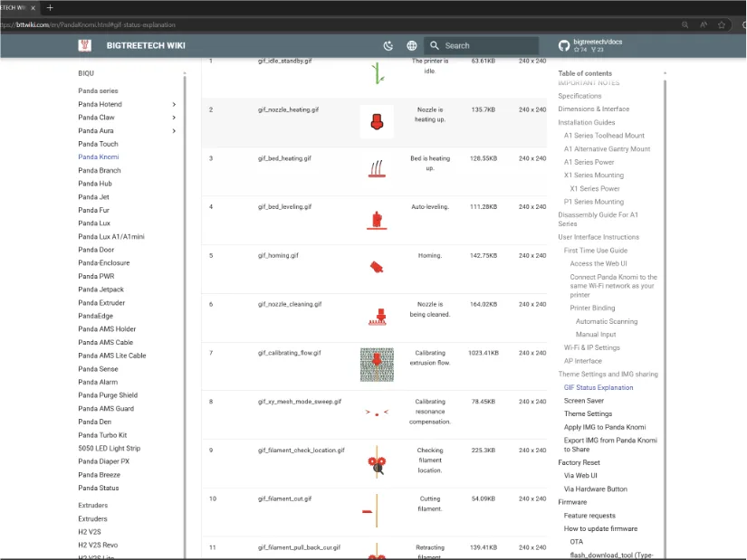747x560 pixels.
Task: Select gif_filament_pull_back_cur.gif text
Action: point(299,547)
